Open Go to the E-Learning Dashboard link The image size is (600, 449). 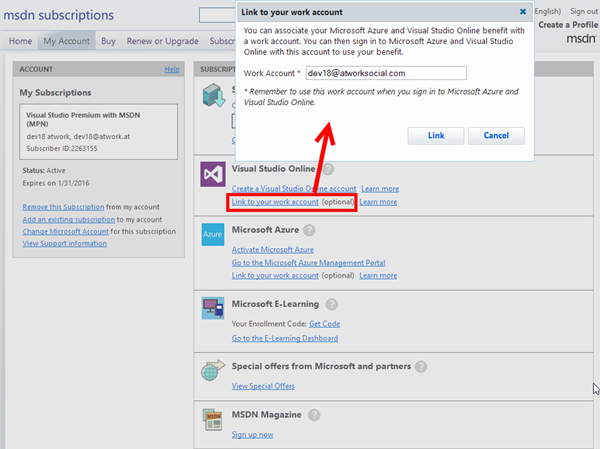pos(285,338)
